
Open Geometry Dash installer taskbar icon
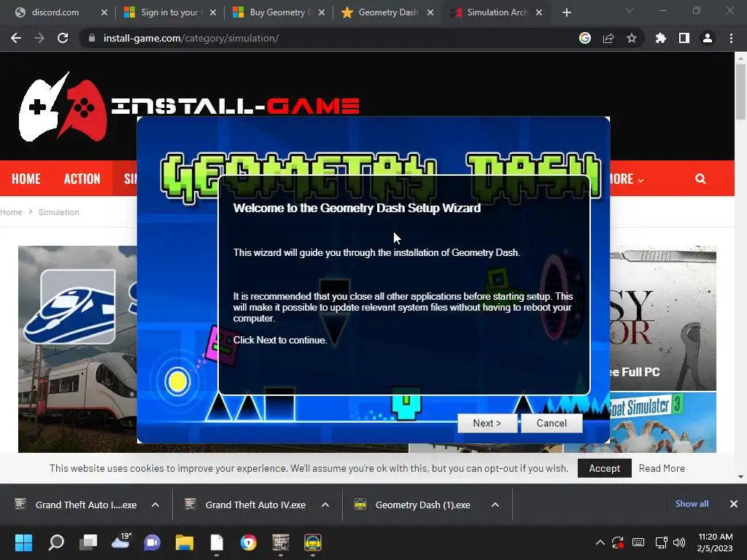tap(312, 542)
